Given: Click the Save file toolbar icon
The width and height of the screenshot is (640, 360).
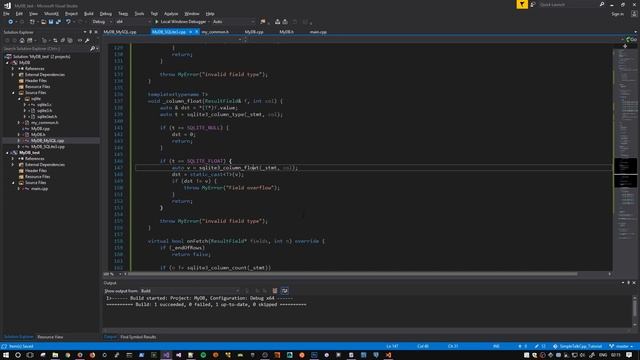Looking at the screenshot, I should (x=51, y=22).
